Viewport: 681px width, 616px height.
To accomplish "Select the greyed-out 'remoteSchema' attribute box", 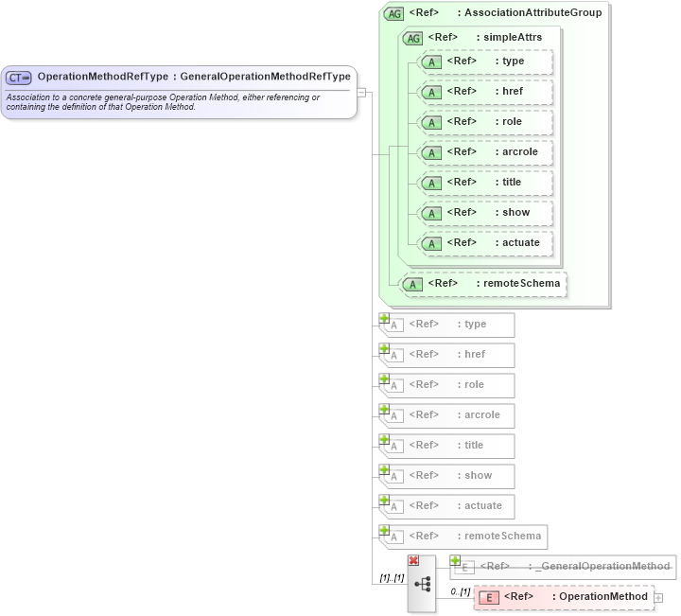I will point(463,537).
